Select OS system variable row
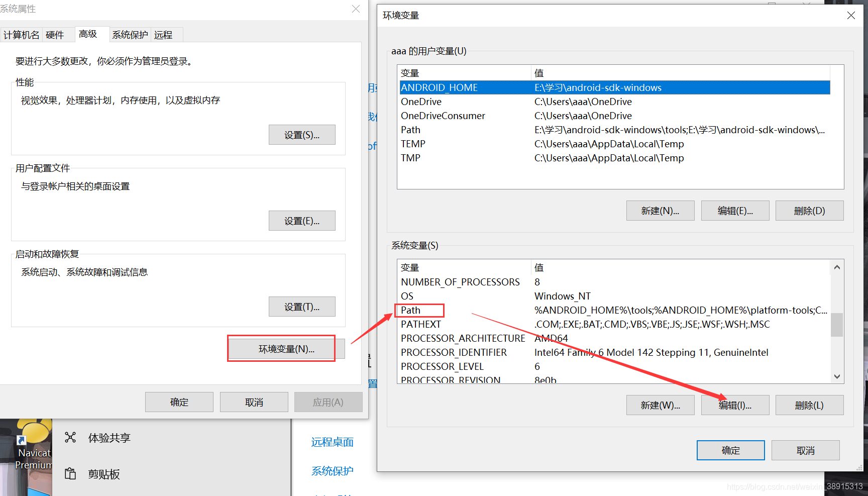 tap(615, 296)
